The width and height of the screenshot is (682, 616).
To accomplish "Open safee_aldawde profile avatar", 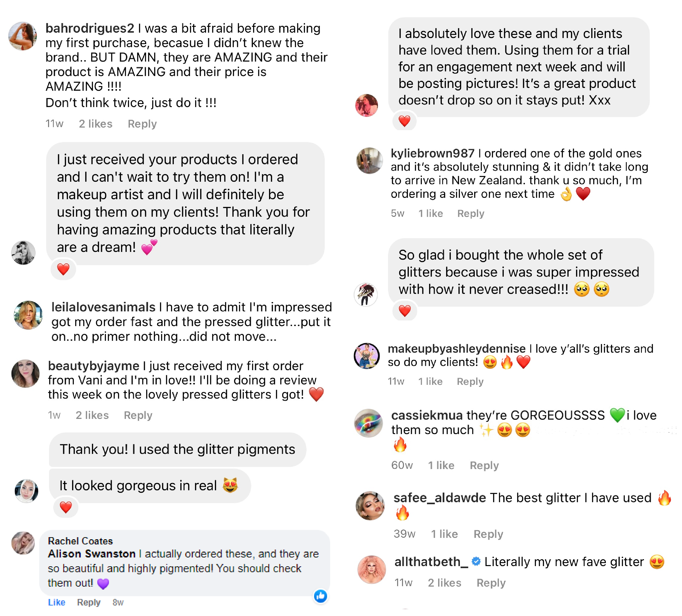I will coord(370,506).
